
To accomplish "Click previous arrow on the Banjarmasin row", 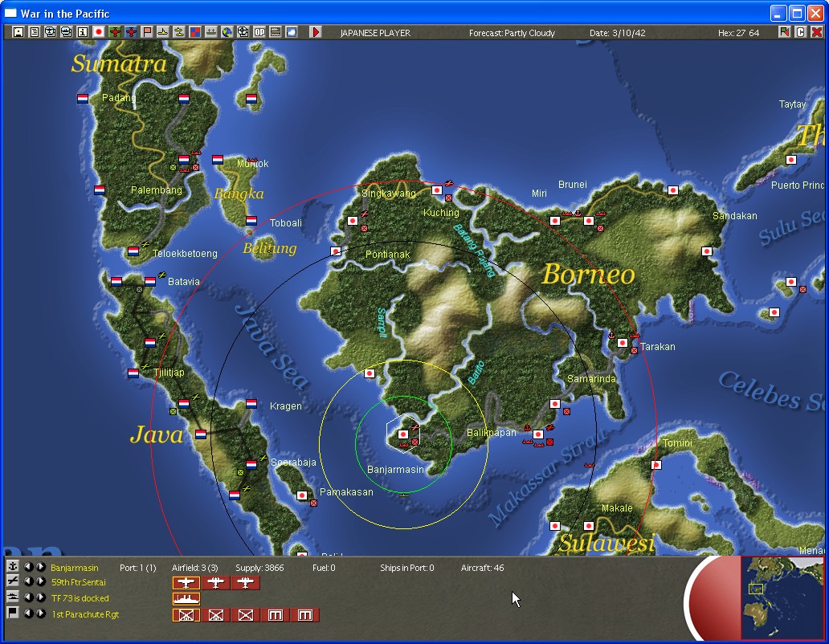I will (x=29, y=566).
